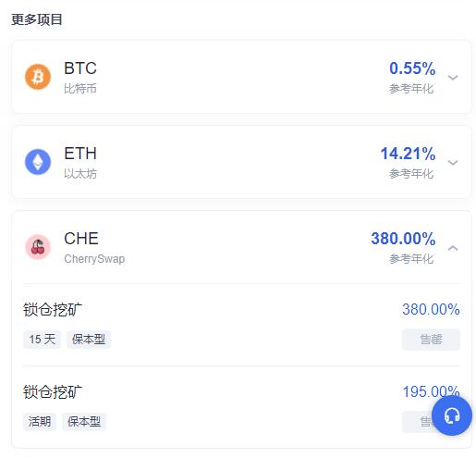Click the 保本型 tag under the 380.00% product

point(89,340)
